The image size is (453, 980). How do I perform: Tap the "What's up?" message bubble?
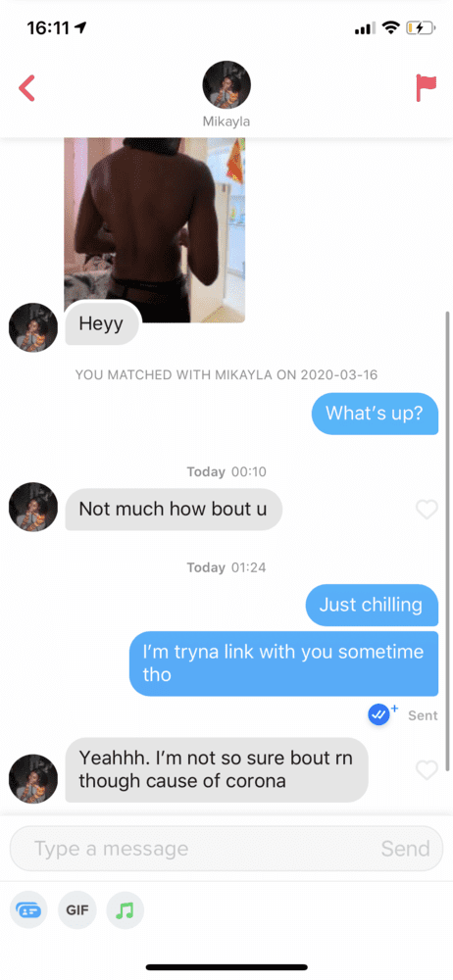pyautogui.click(x=375, y=414)
